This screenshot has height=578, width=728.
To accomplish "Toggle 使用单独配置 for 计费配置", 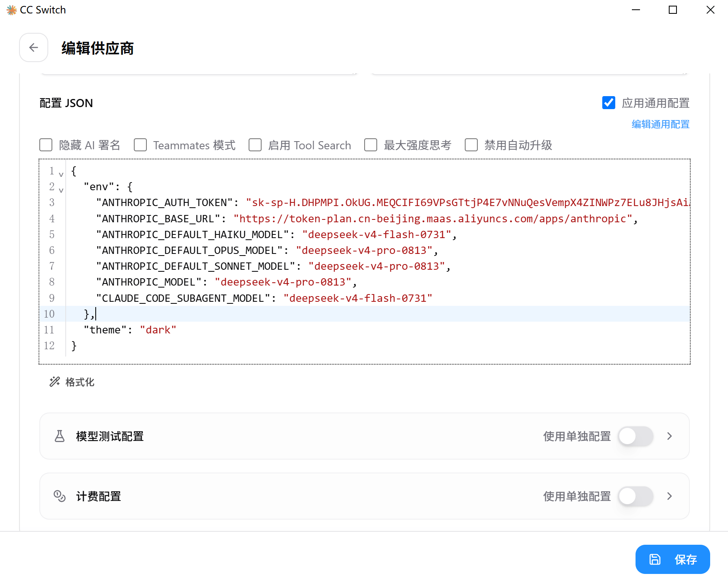I will (636, 496).
